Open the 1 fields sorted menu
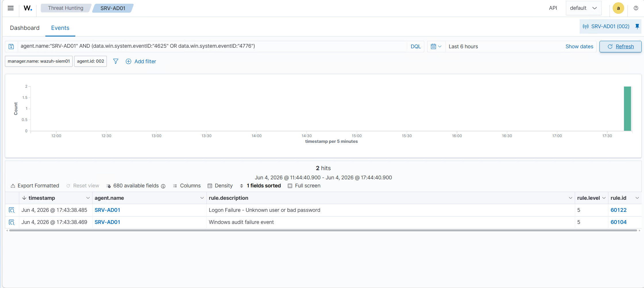Image resolution: width=644 pixels, height=288 pixels. (260, 186)
